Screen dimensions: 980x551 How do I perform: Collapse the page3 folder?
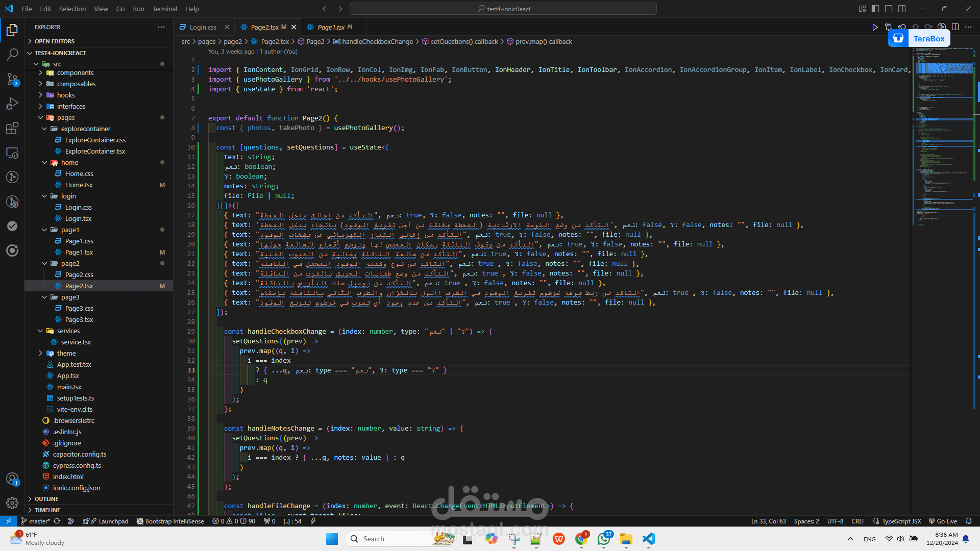click(x=70, y=297)
